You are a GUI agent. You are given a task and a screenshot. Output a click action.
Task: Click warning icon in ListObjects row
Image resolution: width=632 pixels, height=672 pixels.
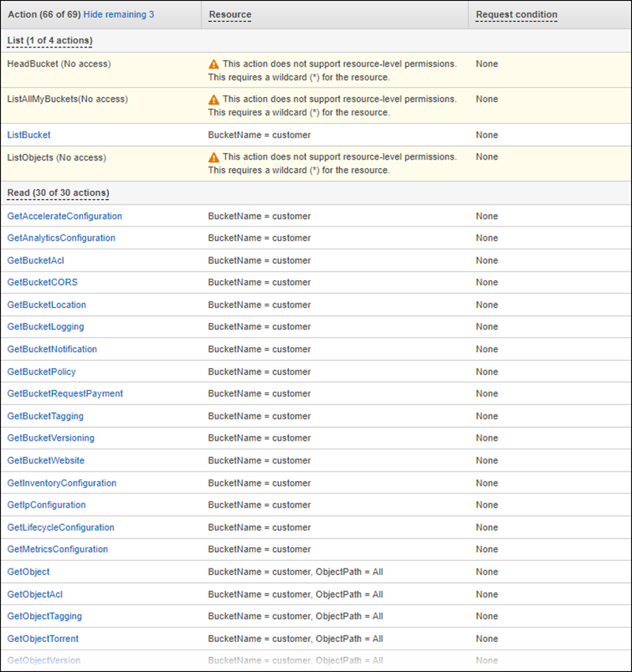(x=213, y=157)
